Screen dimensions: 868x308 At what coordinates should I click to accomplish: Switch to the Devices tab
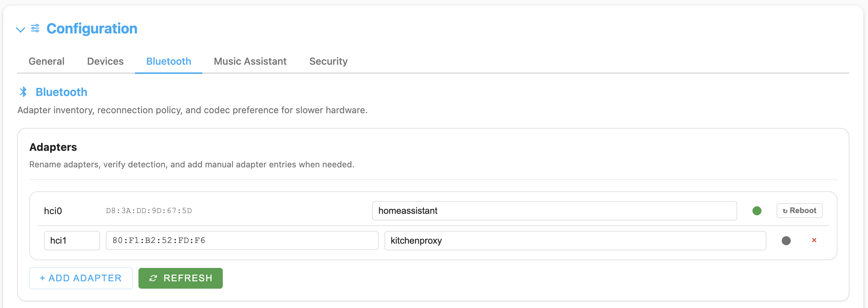(105, 61)
